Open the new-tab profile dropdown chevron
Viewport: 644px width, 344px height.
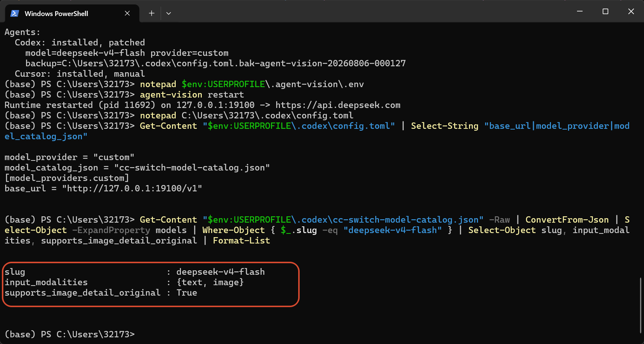tap(169, 13)
